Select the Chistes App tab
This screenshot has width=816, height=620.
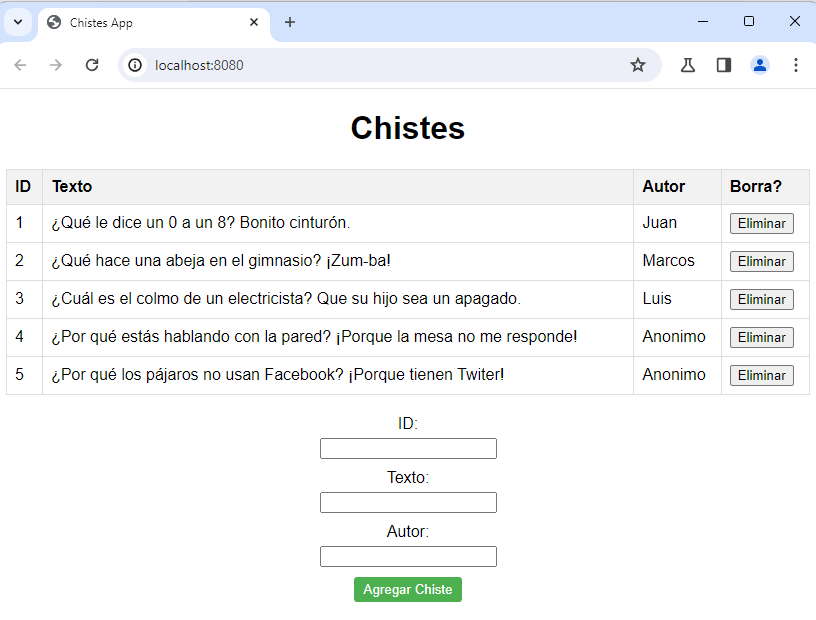154,23
